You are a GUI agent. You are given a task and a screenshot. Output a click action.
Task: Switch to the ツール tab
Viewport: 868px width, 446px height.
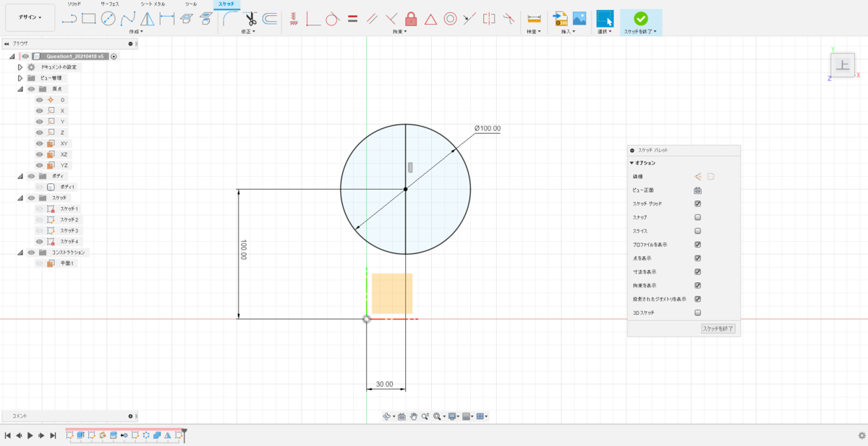190,4
